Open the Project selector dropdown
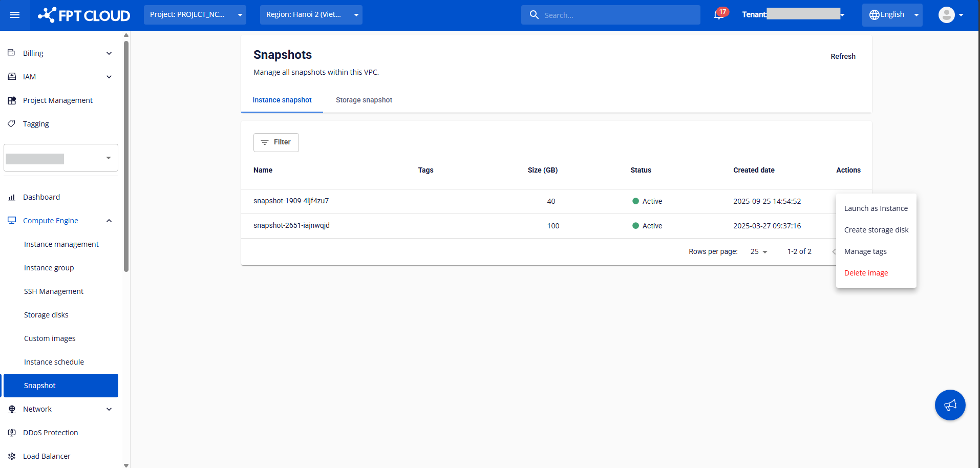Screen dimensions: 980x468 [x=195, y=15]
